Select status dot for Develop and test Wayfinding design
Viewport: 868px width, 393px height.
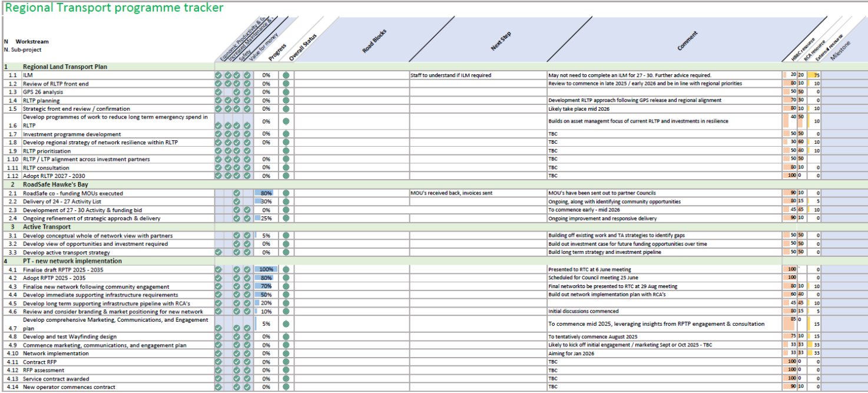286,336
